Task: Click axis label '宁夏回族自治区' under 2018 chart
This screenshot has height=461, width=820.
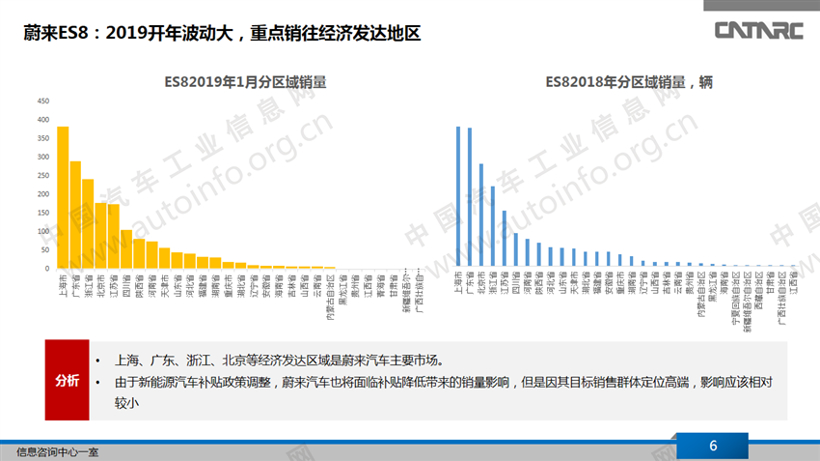Action: 736,298
